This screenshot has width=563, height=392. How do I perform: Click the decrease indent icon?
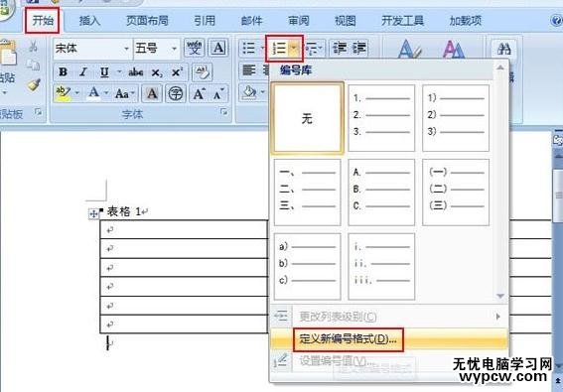(x=339, y=48)
